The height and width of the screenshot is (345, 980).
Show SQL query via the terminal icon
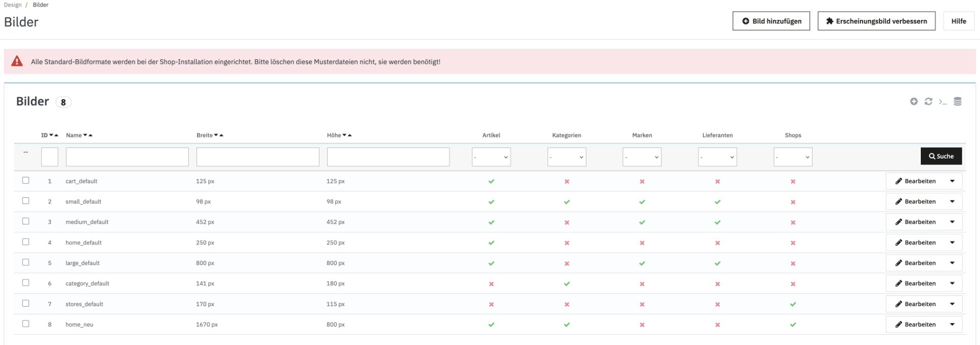[x=943, y=102]
